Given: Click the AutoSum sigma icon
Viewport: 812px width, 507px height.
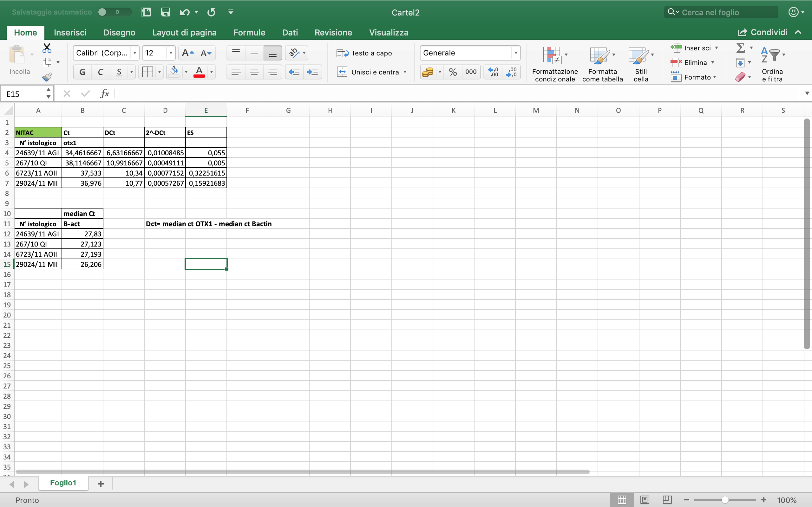Looking at the screenshot, I should (740, 48).
